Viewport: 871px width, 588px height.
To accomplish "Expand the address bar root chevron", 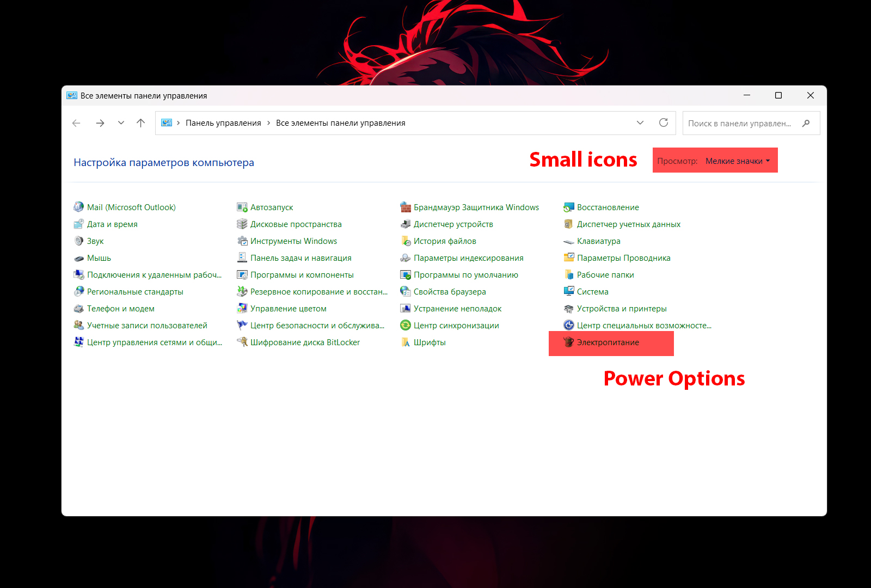I will click(178, 123).
